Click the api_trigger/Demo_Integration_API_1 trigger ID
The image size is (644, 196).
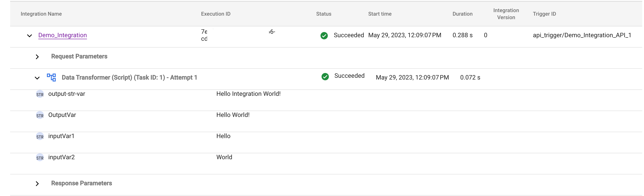pos(582,35)
